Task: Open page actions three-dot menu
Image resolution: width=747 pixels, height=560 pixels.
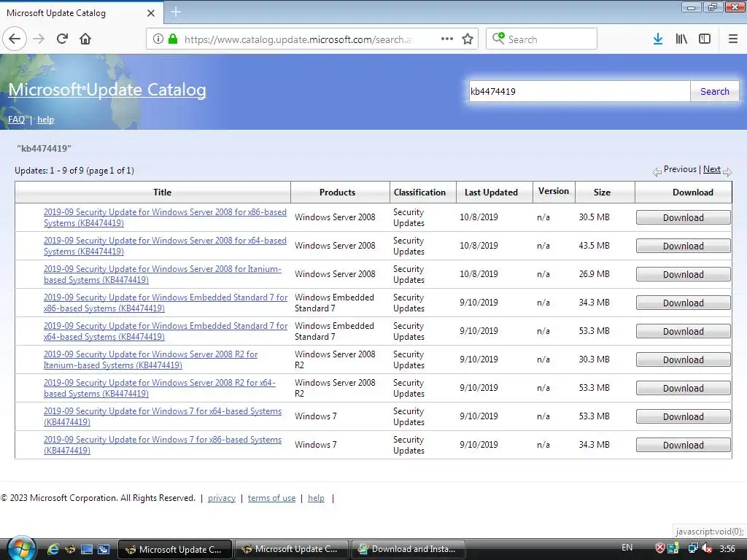Action: coord(447,39)
